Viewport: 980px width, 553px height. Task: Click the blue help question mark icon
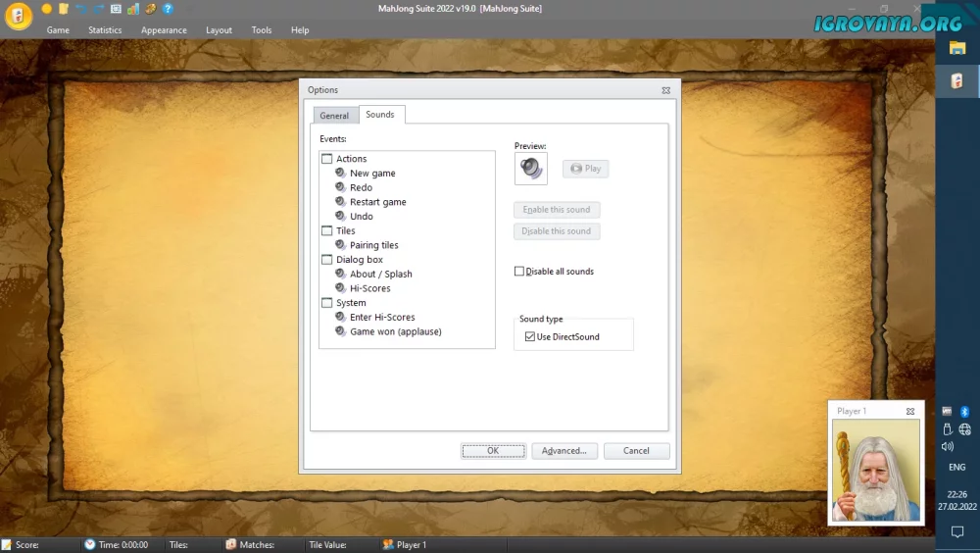[x=168, y=9]
